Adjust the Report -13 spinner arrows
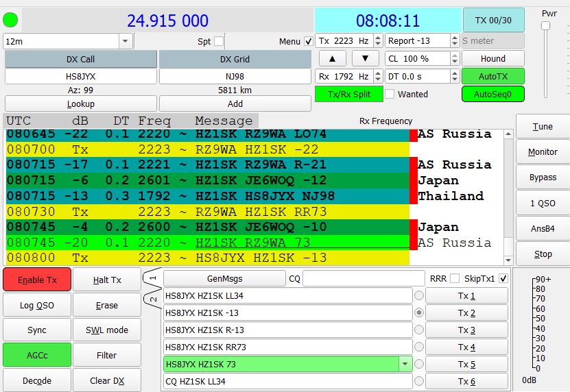 tap(454, 40)
